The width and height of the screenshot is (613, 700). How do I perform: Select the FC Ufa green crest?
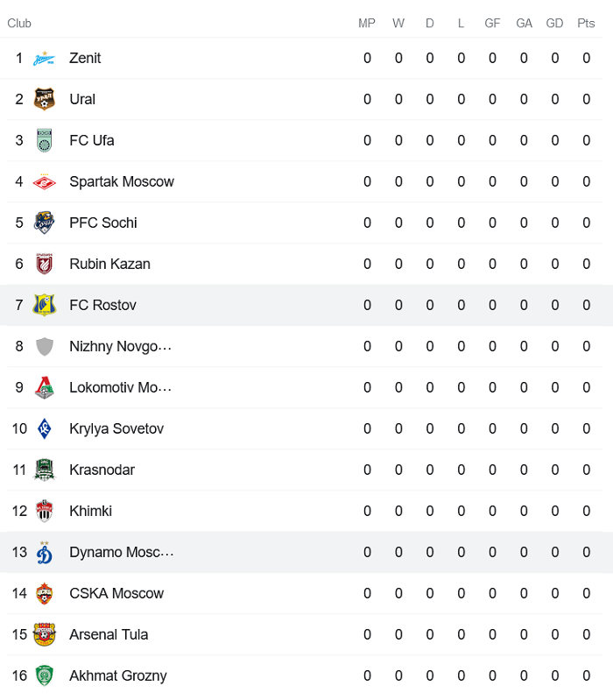pos(44,141)
